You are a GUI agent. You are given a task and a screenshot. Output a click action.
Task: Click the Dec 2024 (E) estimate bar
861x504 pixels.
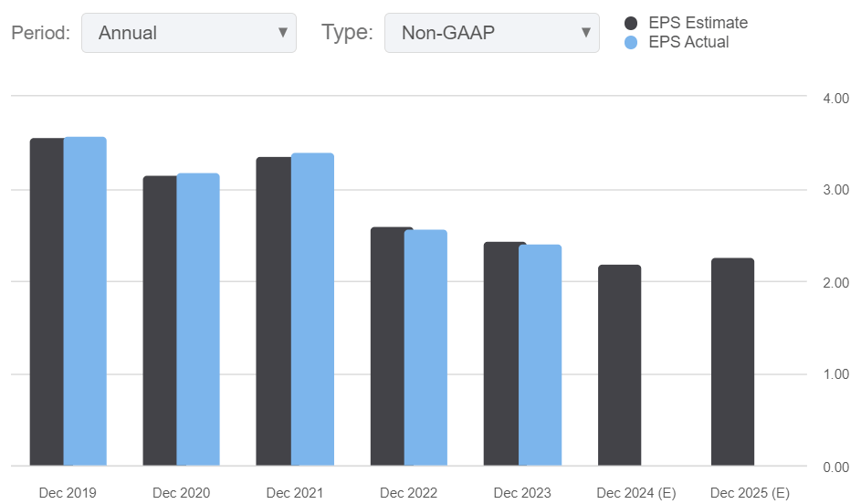(x=619, y=365)
